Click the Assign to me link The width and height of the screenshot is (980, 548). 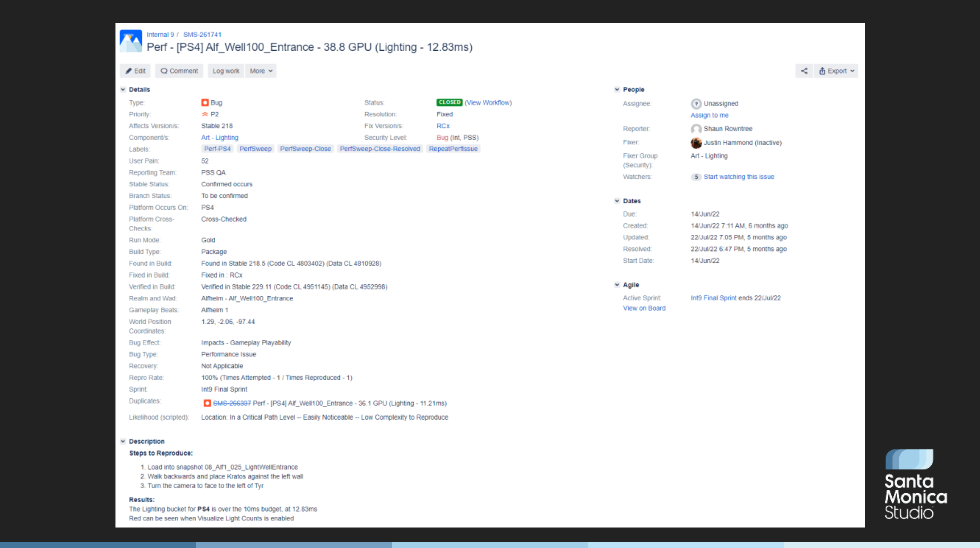click(709, 115)
